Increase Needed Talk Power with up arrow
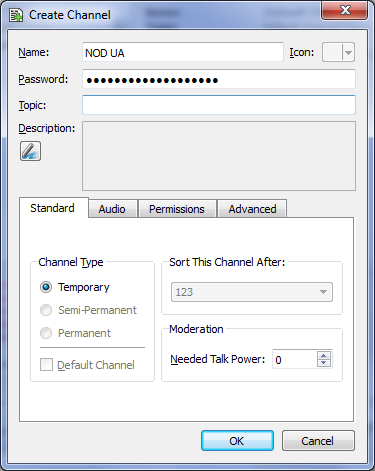375x471 pixels. (x=324, y=355)
